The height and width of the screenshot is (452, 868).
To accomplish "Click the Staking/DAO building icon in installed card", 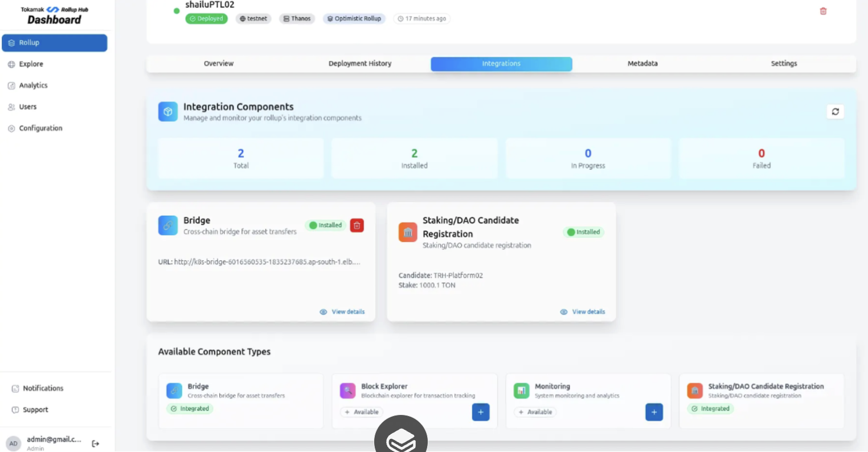I will pyautogui.click(x=408, y=232).
